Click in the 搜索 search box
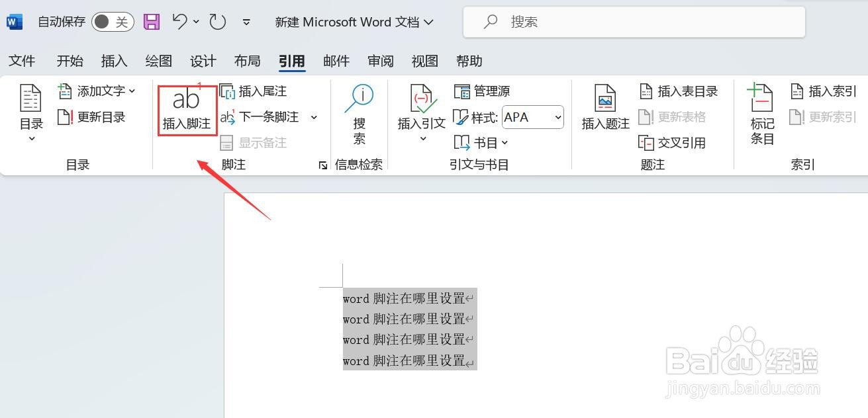The image size is (868, 418). point(634,22)
